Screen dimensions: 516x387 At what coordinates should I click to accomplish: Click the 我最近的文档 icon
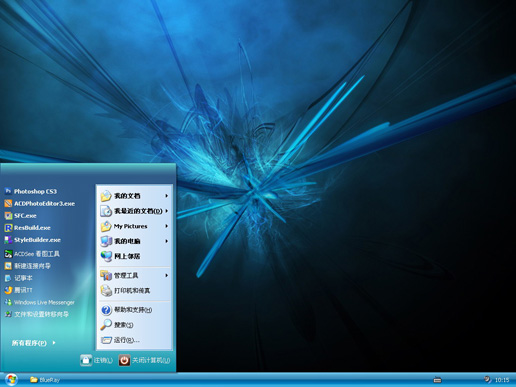click(x=106, y=211)
